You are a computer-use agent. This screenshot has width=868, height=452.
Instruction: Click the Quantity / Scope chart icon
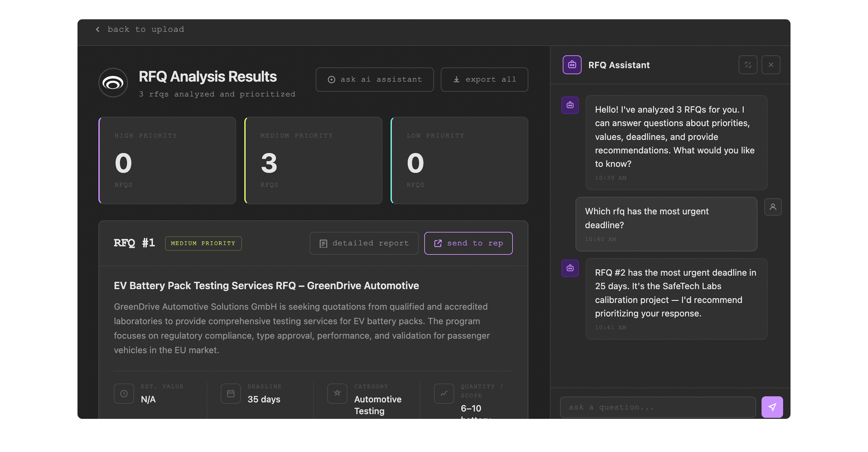click(x=444, y=394)
